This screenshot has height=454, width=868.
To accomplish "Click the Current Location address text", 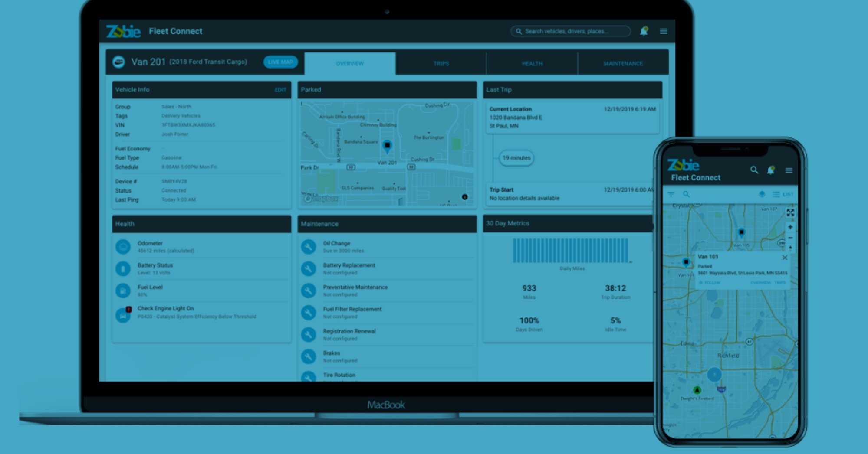I will pyautogui.click(x=516, y=122).
